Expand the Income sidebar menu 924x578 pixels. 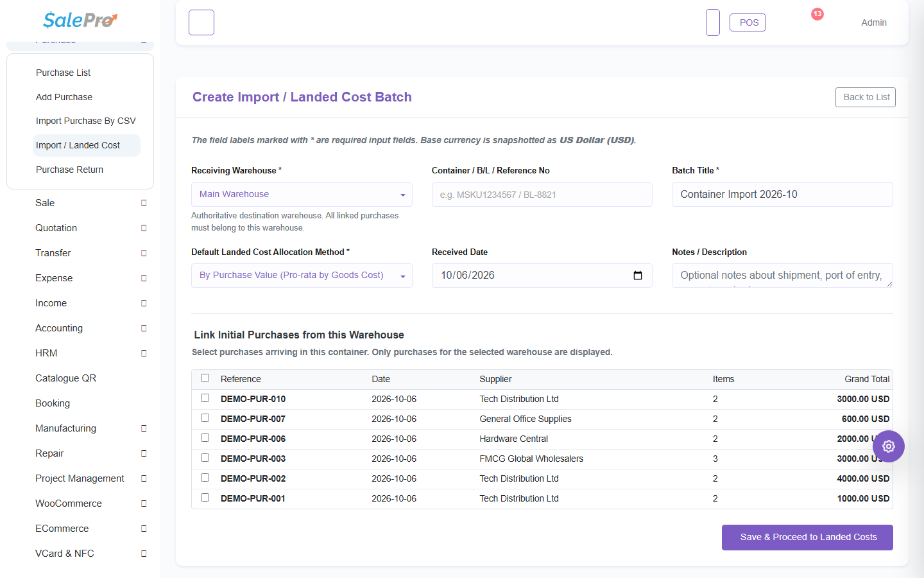click(x=80, y=303)
